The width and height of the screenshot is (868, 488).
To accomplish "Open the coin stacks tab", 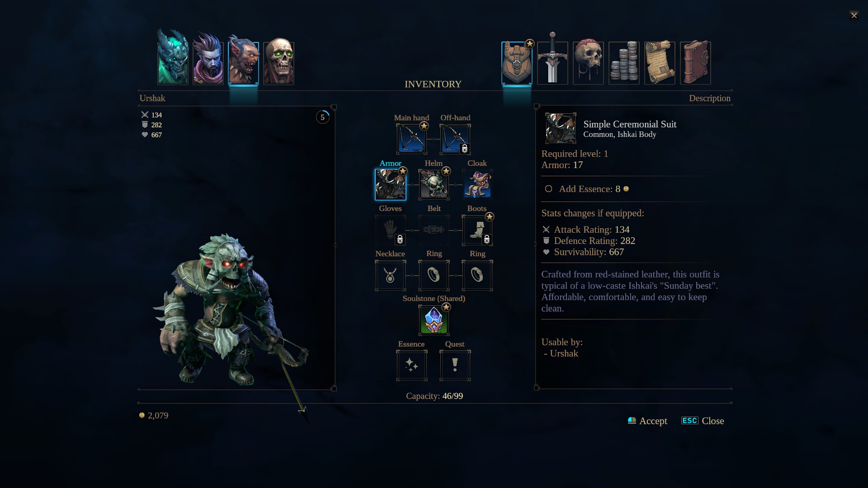I will tap(624, 63).
